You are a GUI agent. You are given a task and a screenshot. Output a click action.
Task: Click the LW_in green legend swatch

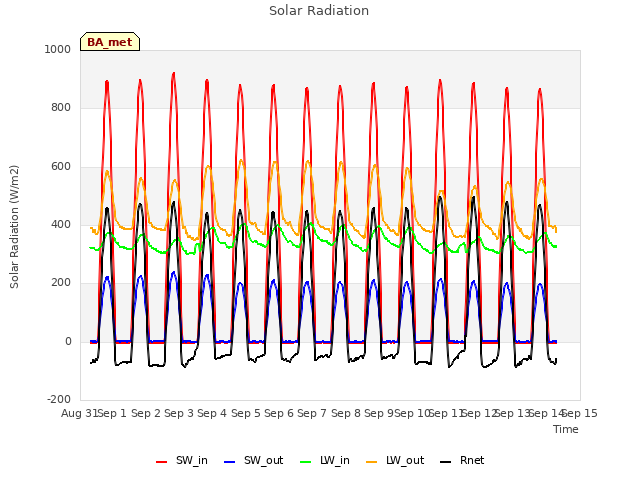click(305, 462)
